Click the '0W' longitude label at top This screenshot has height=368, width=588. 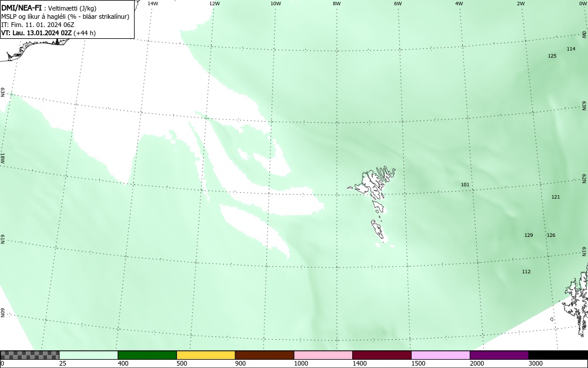pyautogui.click(x=582, y=4)
